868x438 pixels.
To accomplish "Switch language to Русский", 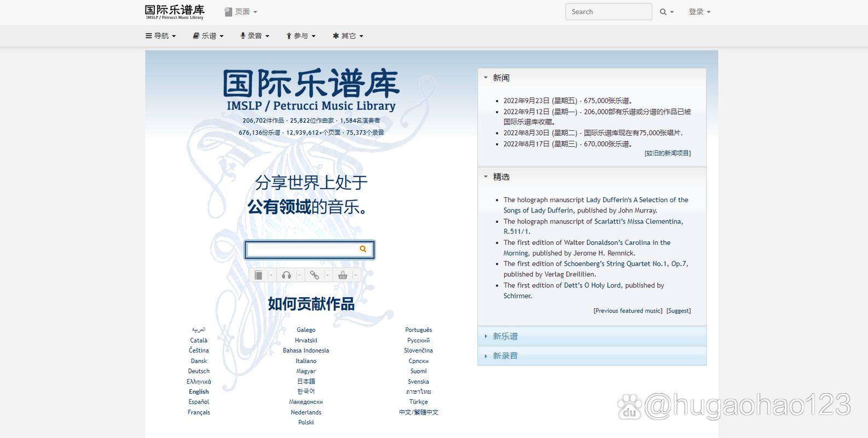I will click(x=419, y=341).
